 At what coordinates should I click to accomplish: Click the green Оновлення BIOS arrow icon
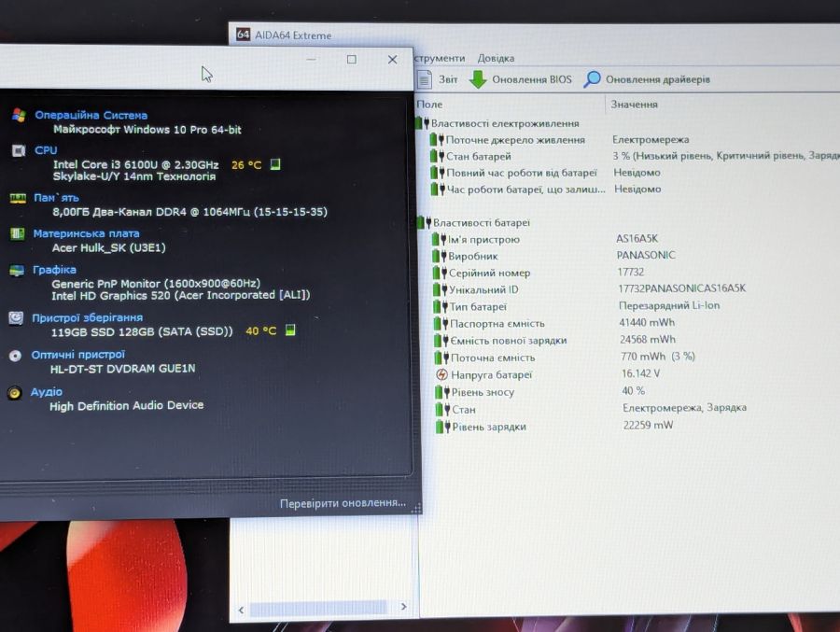click(x=477, y=79)
